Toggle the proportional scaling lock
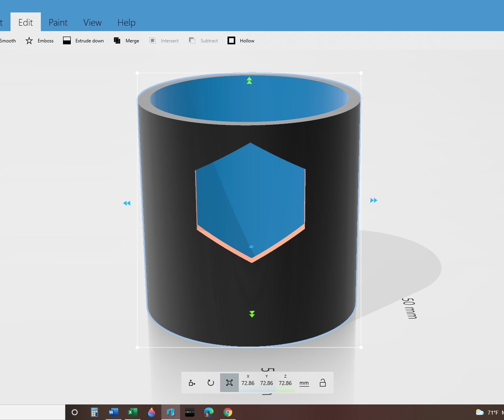The width and height of the screenshot is (504, 420). click(x=322, y=383)
